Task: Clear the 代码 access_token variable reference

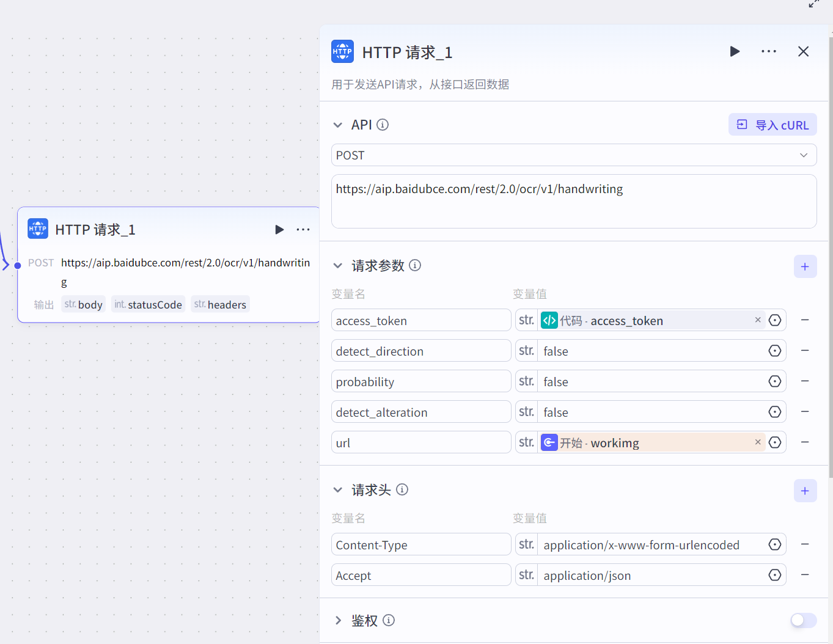Action: point(758,320)
